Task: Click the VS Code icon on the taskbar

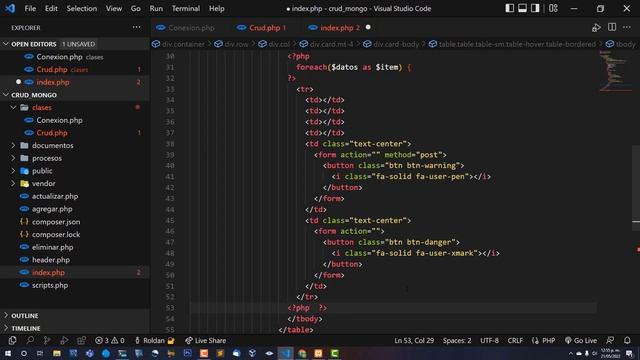Action: point(285,353)
